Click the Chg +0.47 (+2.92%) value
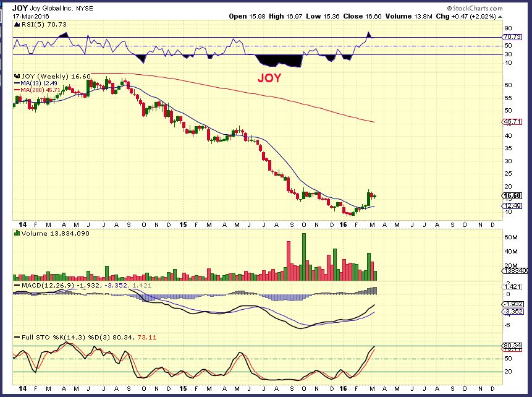The width and height of the screenshot is (532, 397). point(466,16)
